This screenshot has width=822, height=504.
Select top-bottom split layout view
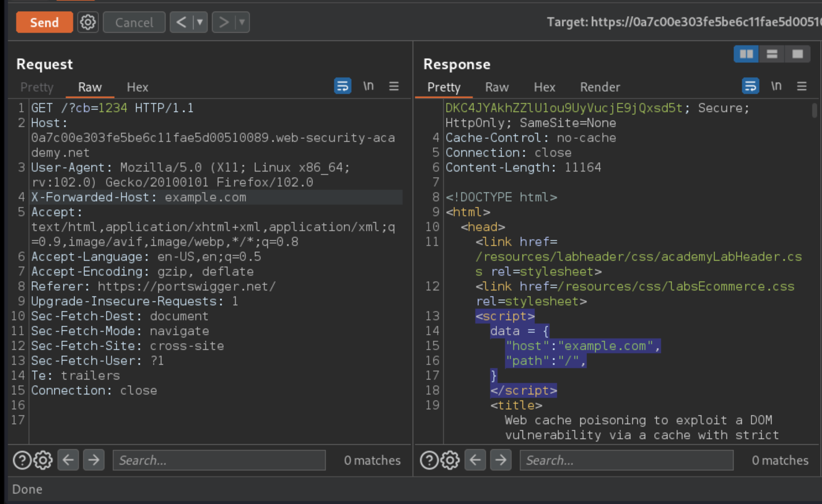click(x=772, y=54)
